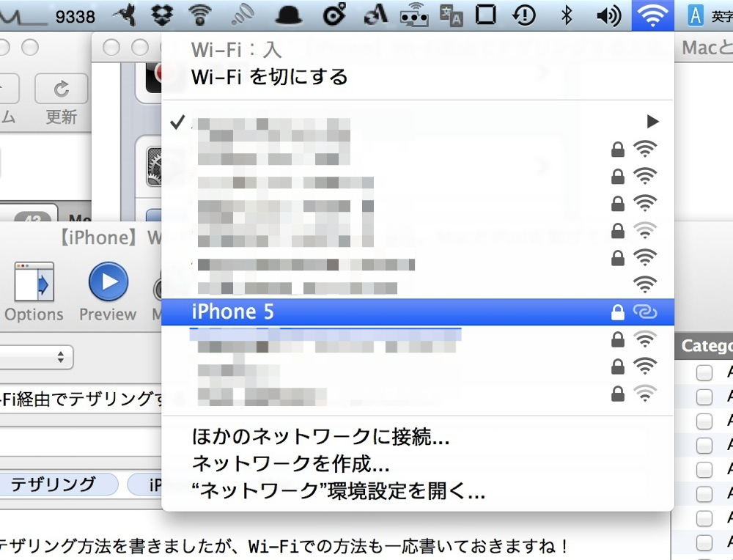Check the seventh checkbox under Category
This screenshot has width=733, height=560.
point(704,518)
